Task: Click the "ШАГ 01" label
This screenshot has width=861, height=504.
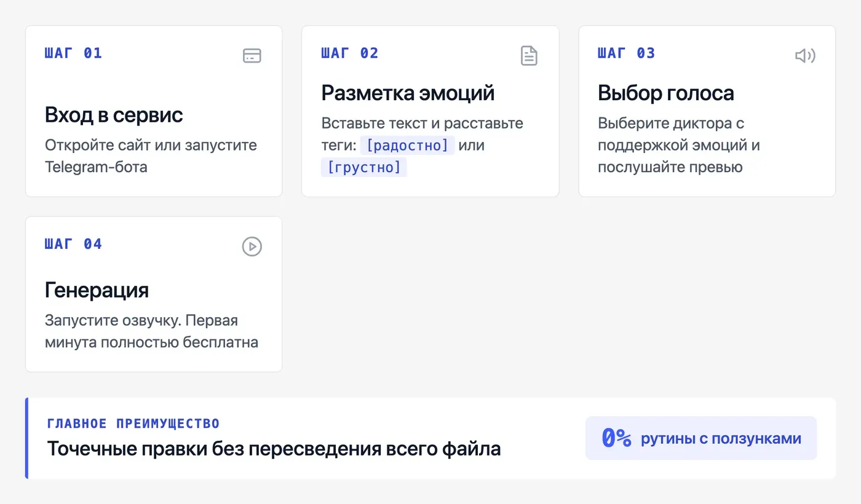Action: pyautogui.click(x=73, y=53)
